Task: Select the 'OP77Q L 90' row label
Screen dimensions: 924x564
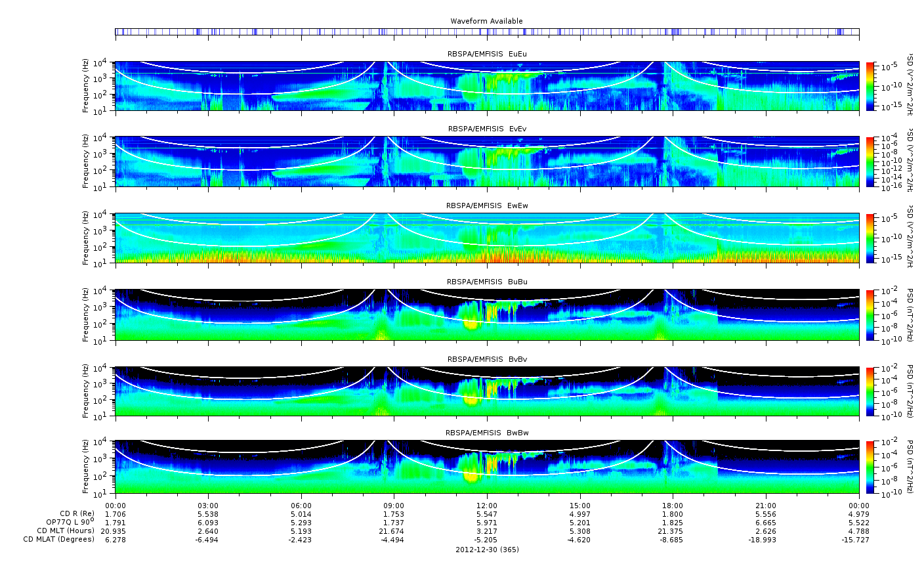Action: point(70,522)
